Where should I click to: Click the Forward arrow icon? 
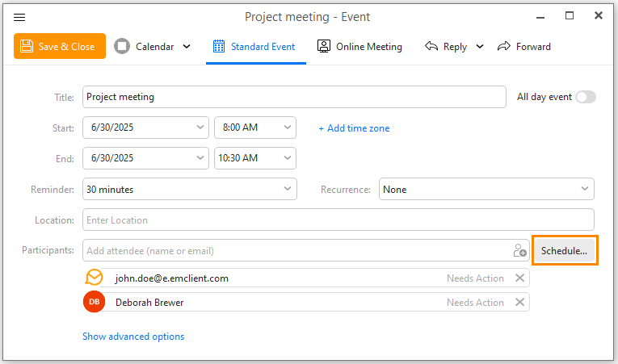(x=504, y=47)
